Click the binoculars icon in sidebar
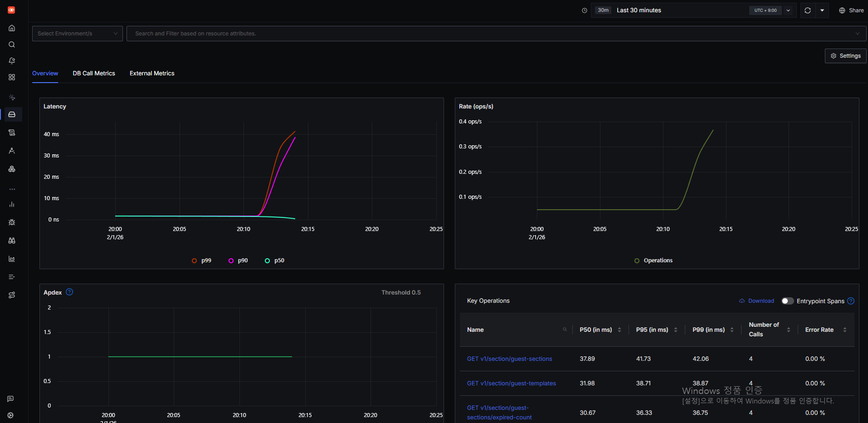868x423 pixels. (12, 241)
